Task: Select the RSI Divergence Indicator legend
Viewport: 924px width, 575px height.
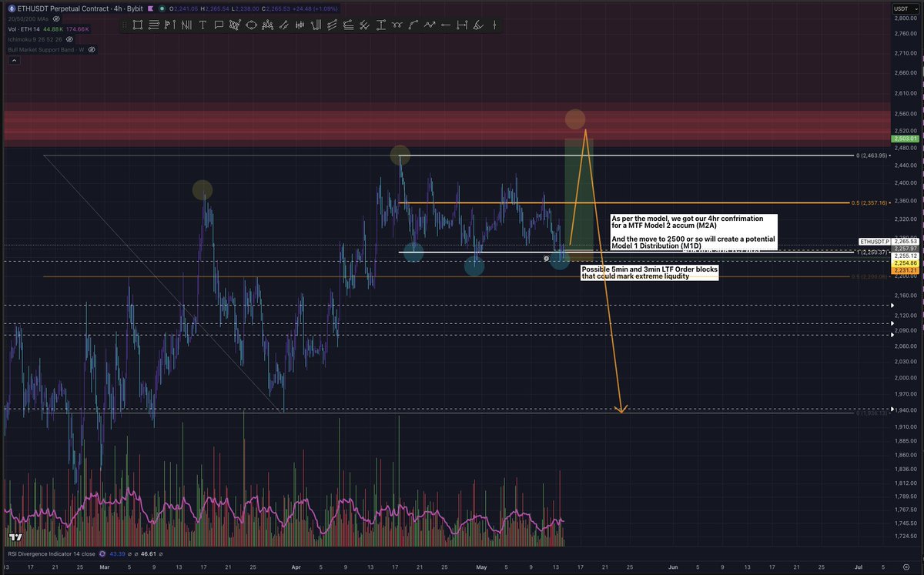Action: click(52, 553)
